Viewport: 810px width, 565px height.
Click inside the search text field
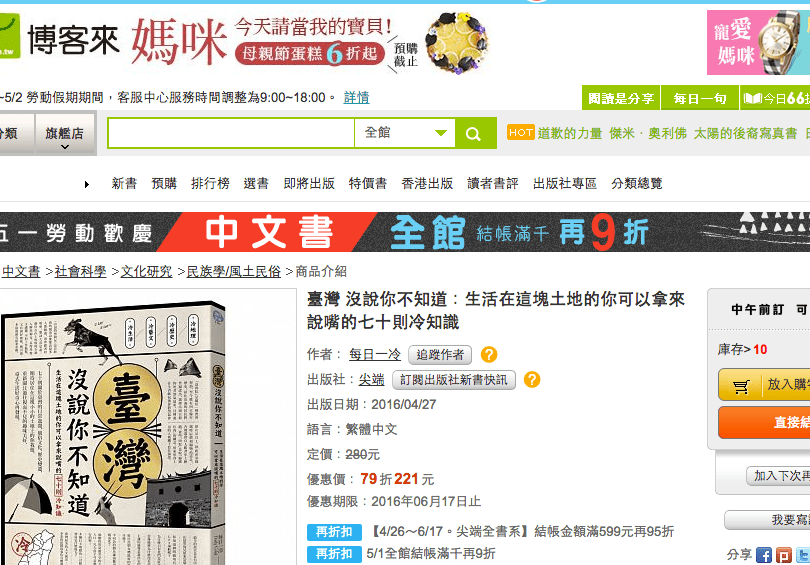coord(231,133)
